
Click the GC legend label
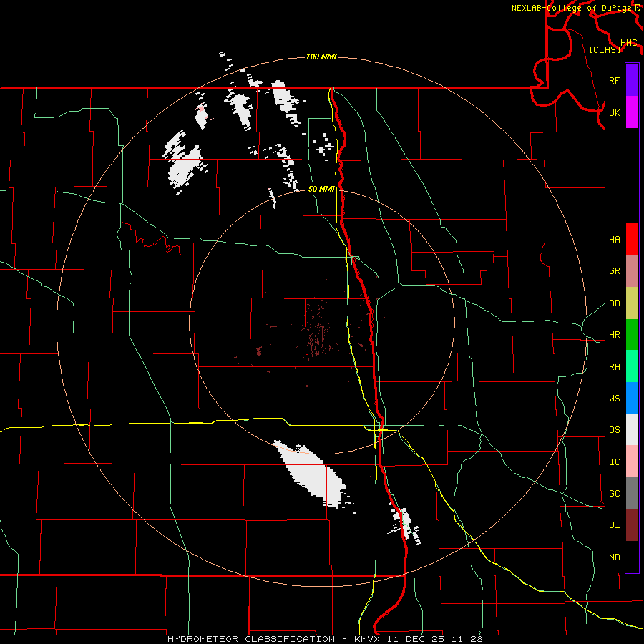coord(614,494)
